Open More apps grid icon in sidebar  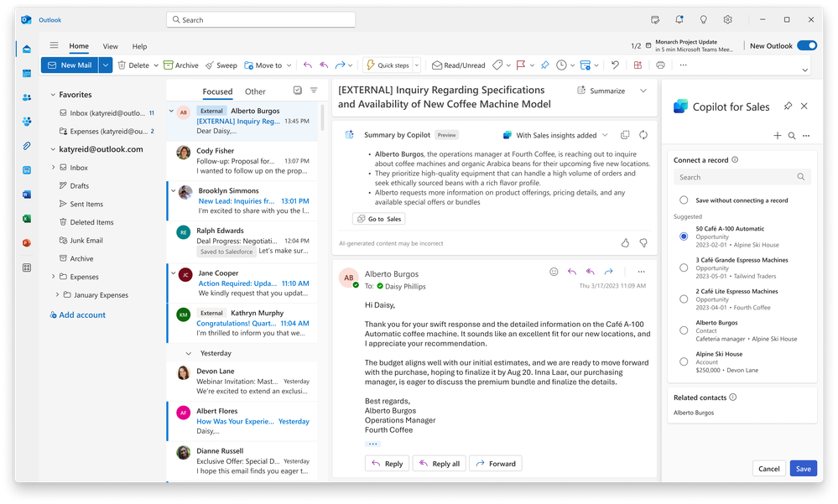tap(27, 268)
